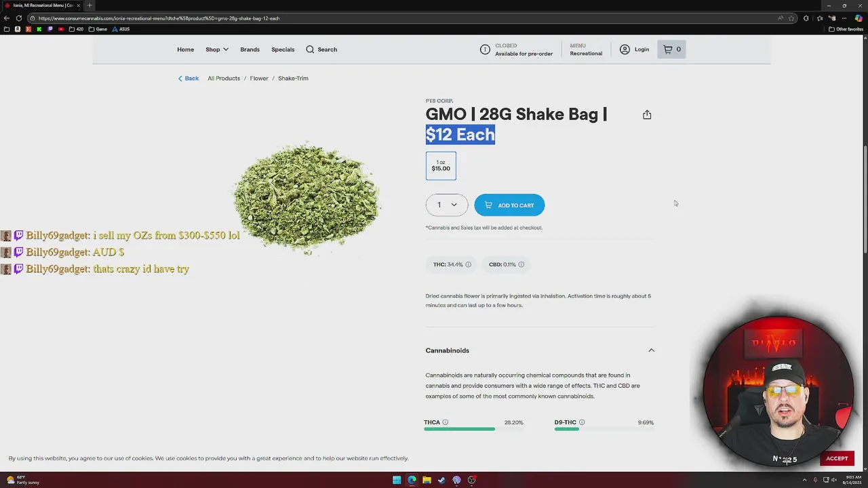Viewport: 868px width, 488px height.
Task: Click D9-THC 9.69% progress bar
Action: coord(604,429)
